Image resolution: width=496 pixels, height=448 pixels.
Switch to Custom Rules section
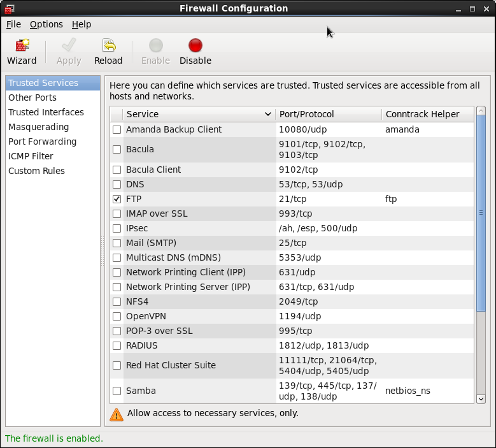click(x=53, y=171)
